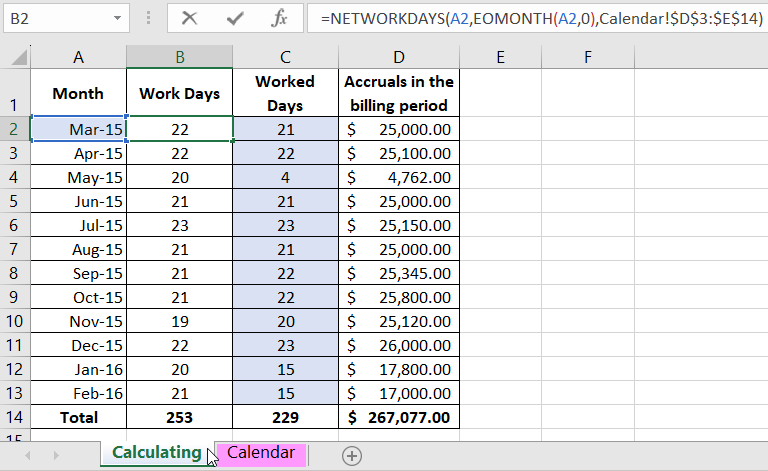
Task: Select the Sep-15 cell
Action: 78,273
